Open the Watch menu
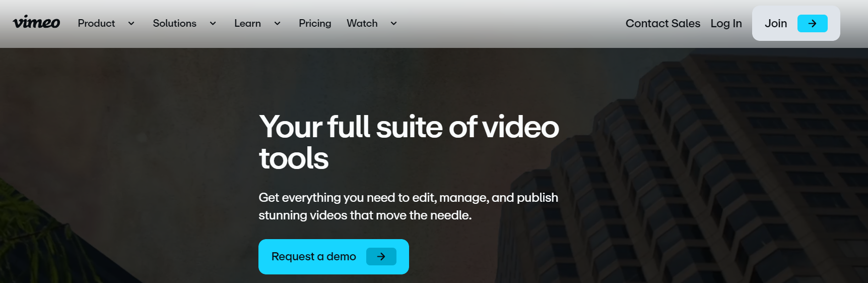 pyautogui.click(x=362, y=23)
